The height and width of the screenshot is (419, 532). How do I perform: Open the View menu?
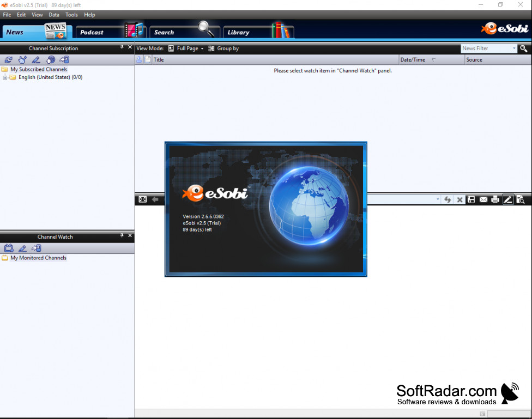(37, 15)
